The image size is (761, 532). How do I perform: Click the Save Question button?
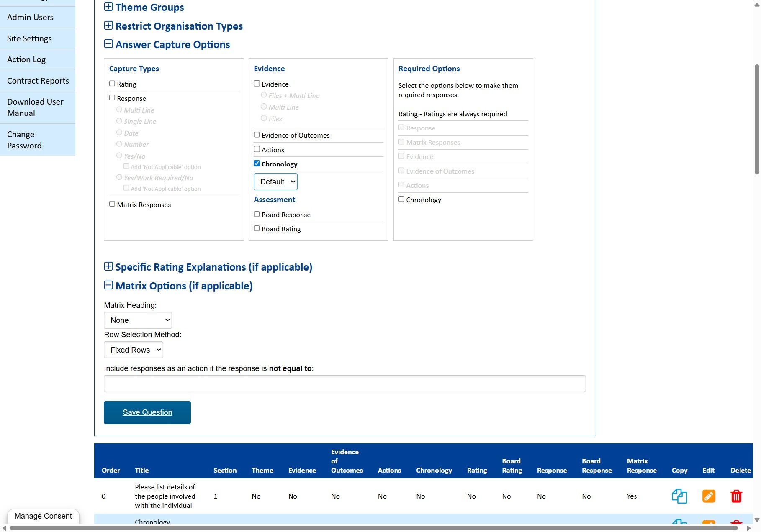pyautogui.click(x=147, y=412)
